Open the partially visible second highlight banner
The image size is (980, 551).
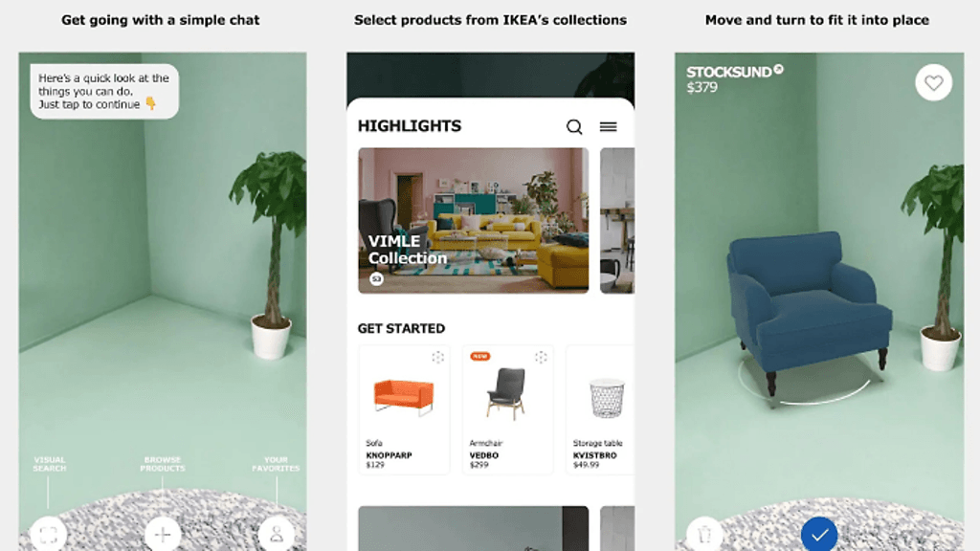click(x=617, y=221)
